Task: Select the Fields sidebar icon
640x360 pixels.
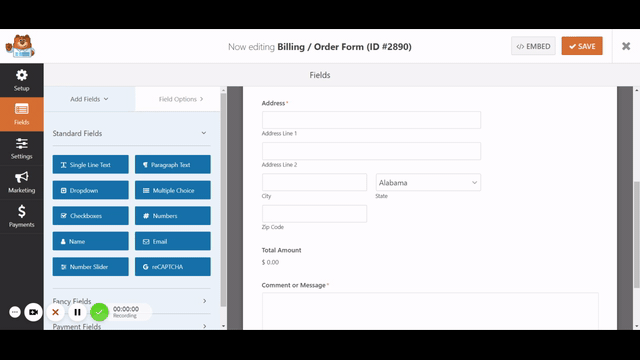Action: pyautogui.click(x=22, y=114)
